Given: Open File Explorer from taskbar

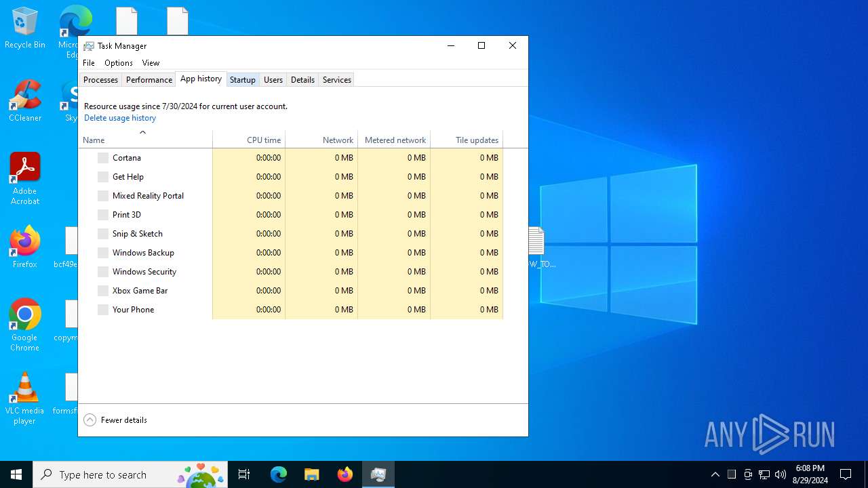Looking at the screenshot, I should click(x=312, y=474).
